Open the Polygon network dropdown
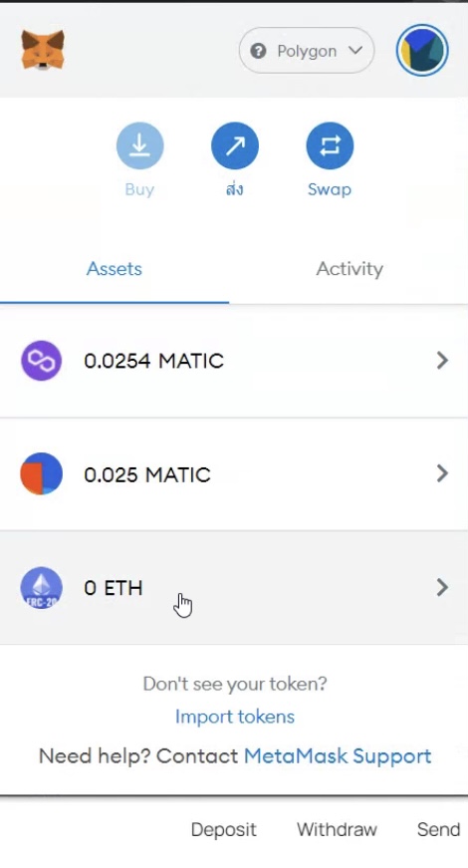This screenshot has height=868, width=468. (x=307, y=51)
